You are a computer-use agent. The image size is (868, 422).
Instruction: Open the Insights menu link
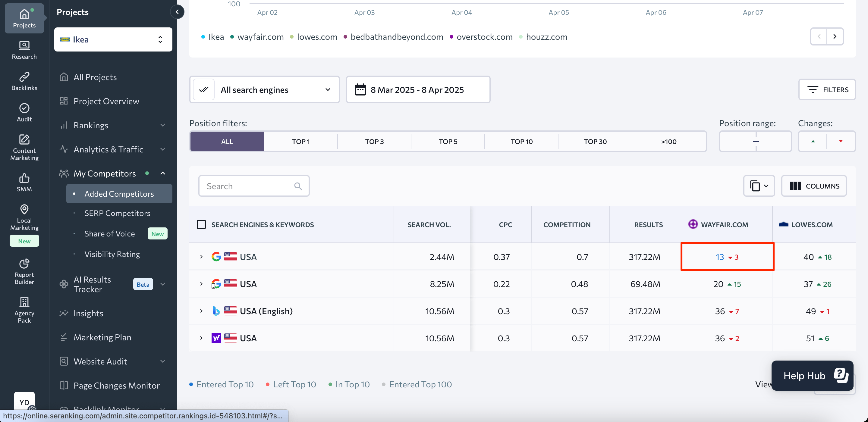click(x=88, y=313)
